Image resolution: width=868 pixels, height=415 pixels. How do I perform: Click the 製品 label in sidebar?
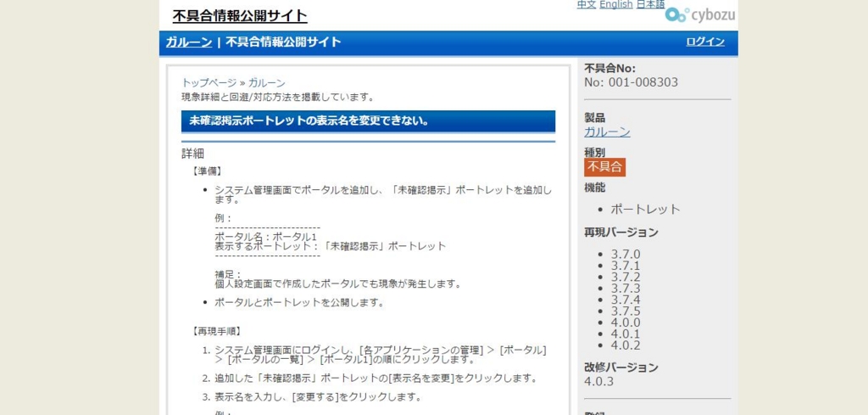pyautogui.click(x=595, y=118)
